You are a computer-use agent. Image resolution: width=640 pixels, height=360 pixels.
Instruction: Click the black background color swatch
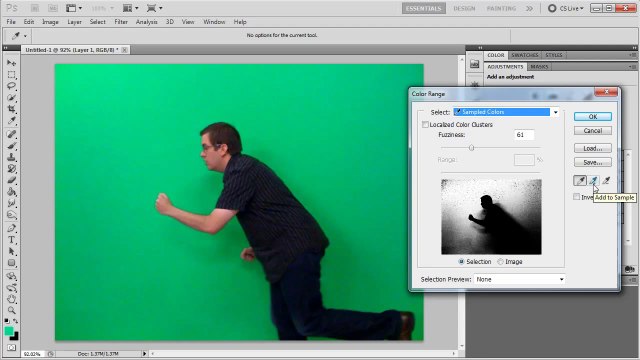point(16,337)
